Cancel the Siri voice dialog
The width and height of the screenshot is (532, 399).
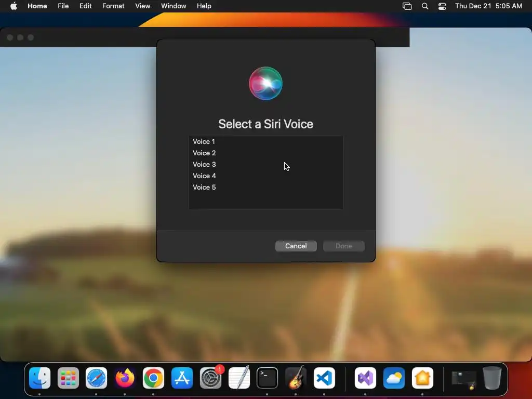pos(296,246)
